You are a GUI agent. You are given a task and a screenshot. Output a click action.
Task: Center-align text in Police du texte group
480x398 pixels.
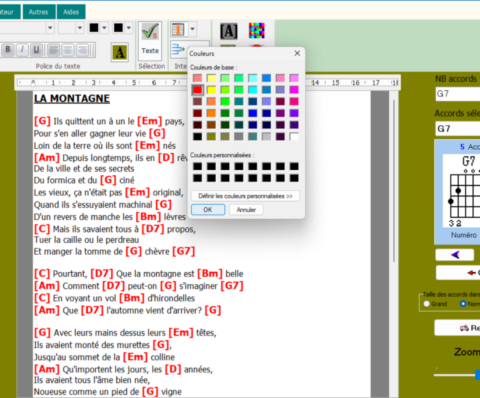[68, 50]
